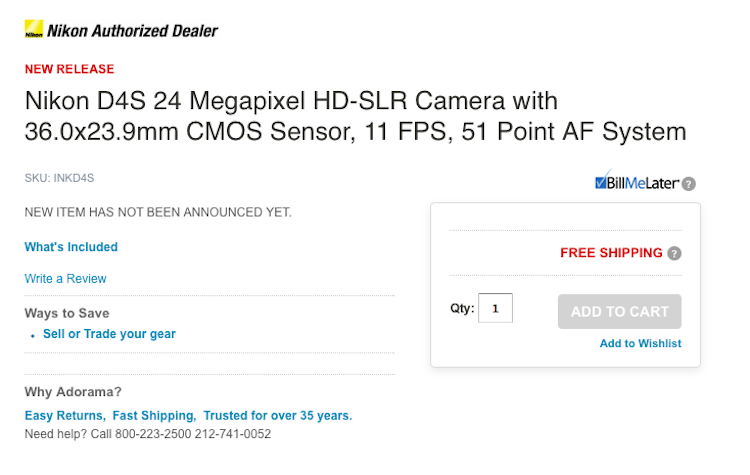750x475 pixels.
Task: Open the What's Included link
Action: click(x=71, y=247)
